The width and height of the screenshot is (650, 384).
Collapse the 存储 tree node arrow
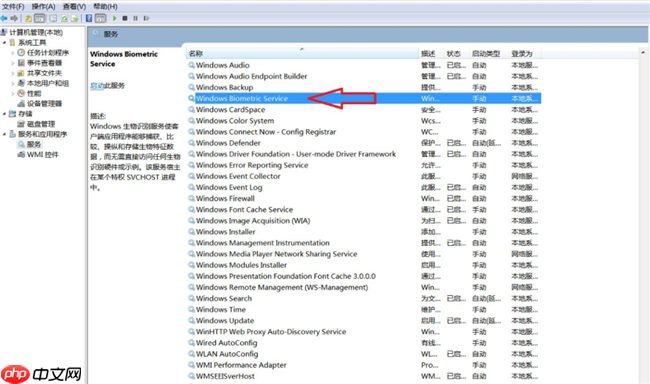tap(5, 114)
